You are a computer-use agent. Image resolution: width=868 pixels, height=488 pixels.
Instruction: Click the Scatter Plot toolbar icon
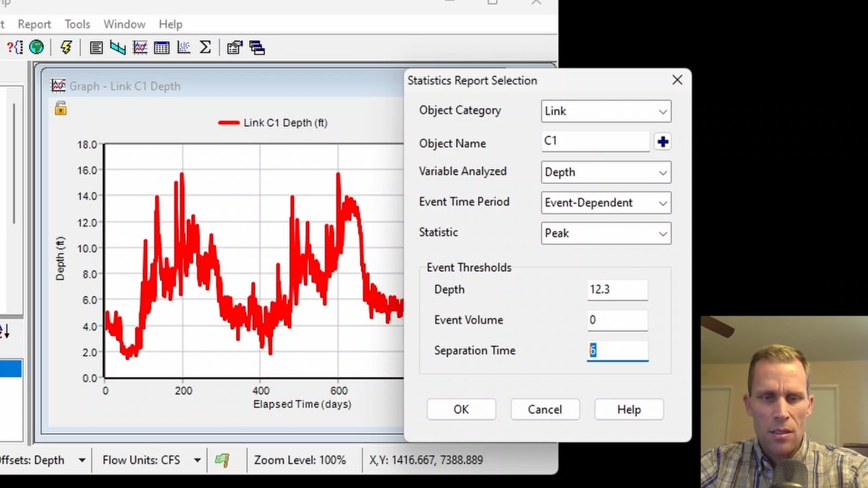183,48
